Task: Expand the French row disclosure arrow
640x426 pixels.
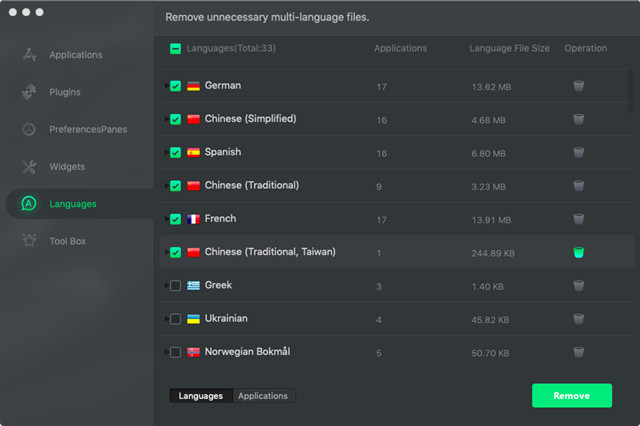Action: coord(167,219)
